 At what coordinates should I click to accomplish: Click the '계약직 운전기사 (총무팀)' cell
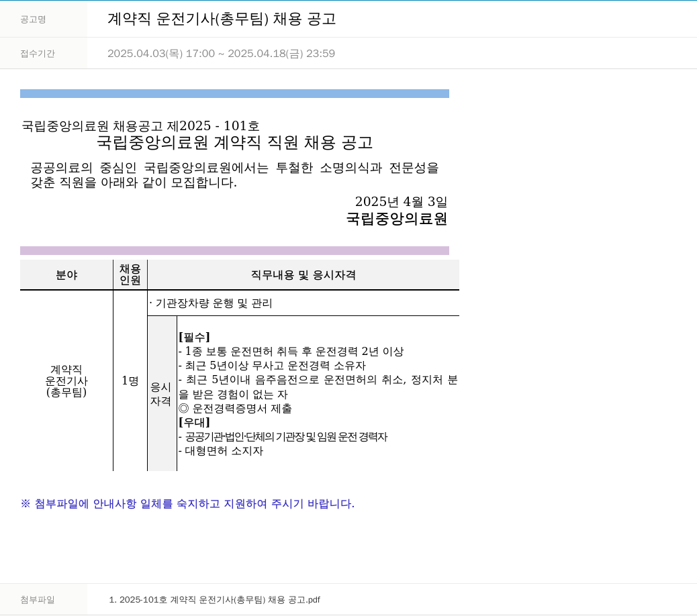tap(66, 380)
